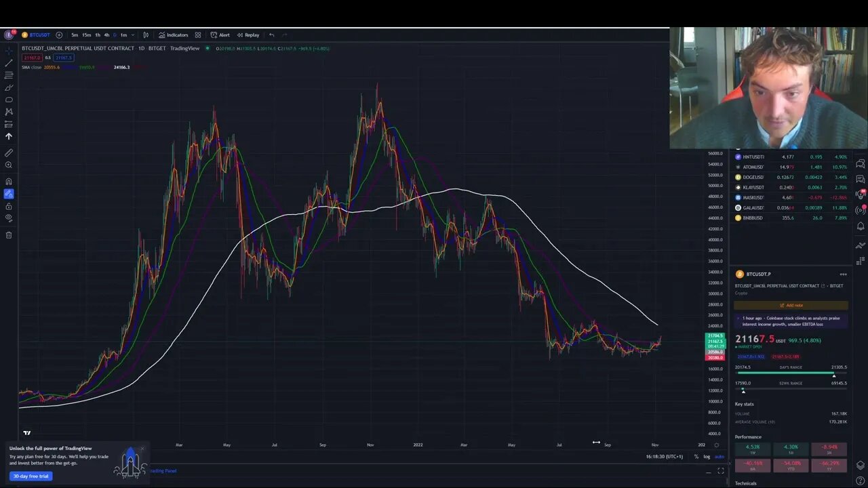Open the Coinbase stock news headline
Image resolution: width=868 pixels, height=488 pixels.
coord(791,321)
